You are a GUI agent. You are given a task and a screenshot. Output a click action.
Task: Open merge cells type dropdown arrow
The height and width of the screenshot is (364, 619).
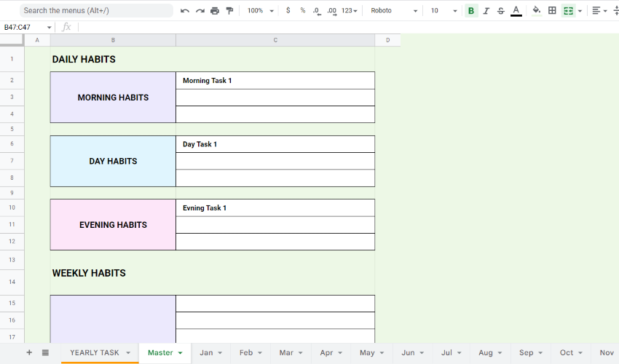(580, 11)
